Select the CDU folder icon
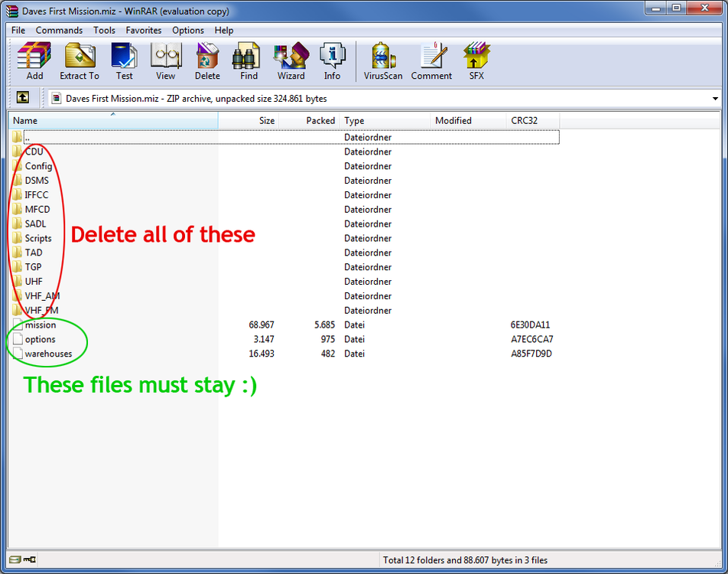728x574 pixels. pos(18,152)
